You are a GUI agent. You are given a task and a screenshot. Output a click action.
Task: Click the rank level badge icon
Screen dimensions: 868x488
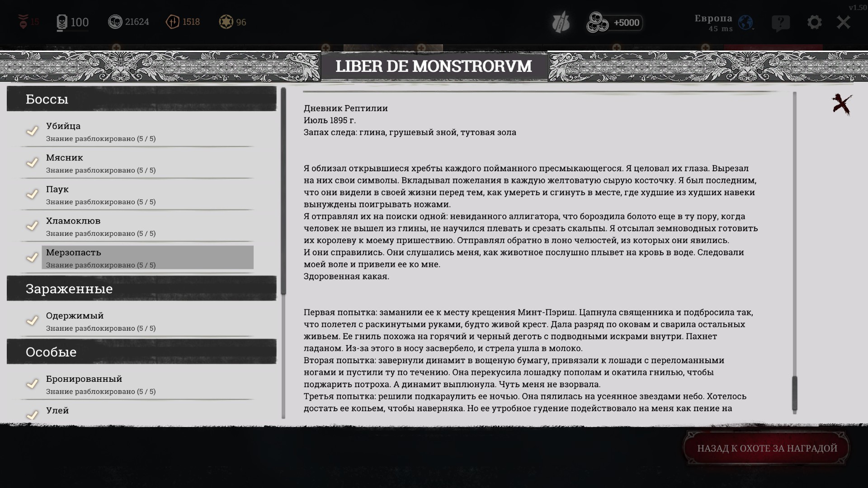pos(62,22)
